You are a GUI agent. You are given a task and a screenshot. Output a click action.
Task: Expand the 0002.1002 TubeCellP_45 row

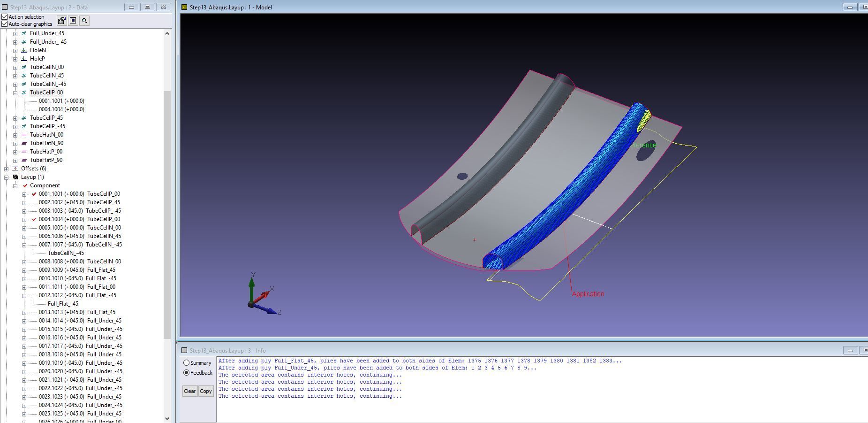pos(24,202)
